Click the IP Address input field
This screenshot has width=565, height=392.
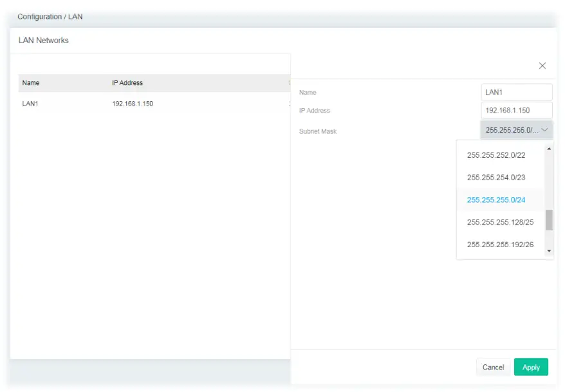coord(516,110)
